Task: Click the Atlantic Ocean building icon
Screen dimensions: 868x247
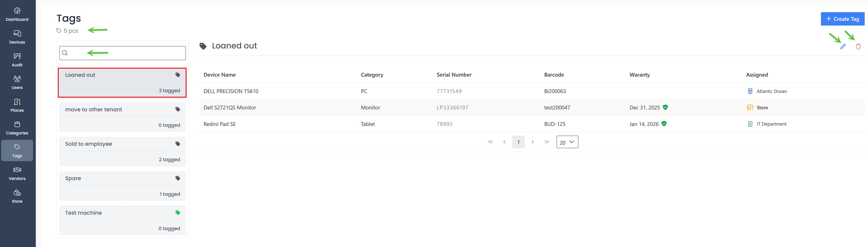Action: (750, 91)
